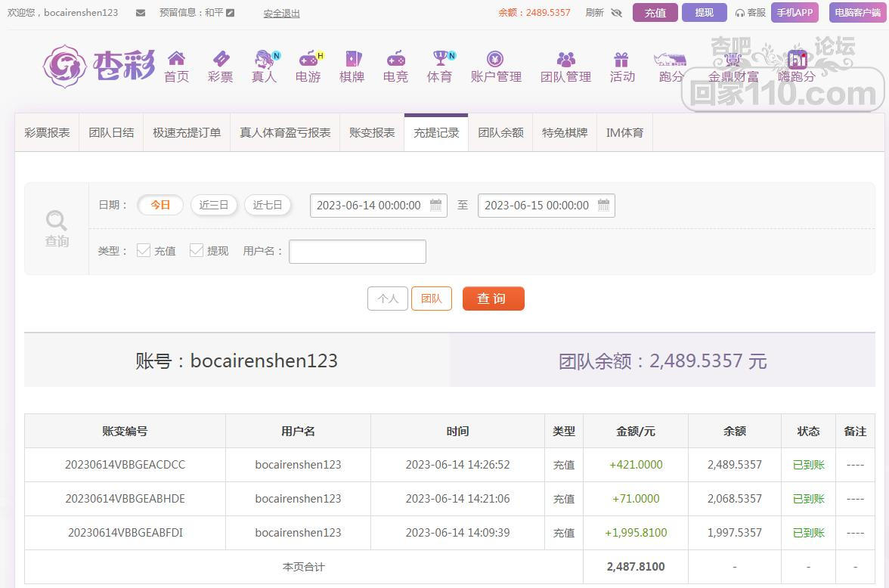The image size is (889, 588).
Task: Click the mail envelope icon
Action: click(141, 13)
